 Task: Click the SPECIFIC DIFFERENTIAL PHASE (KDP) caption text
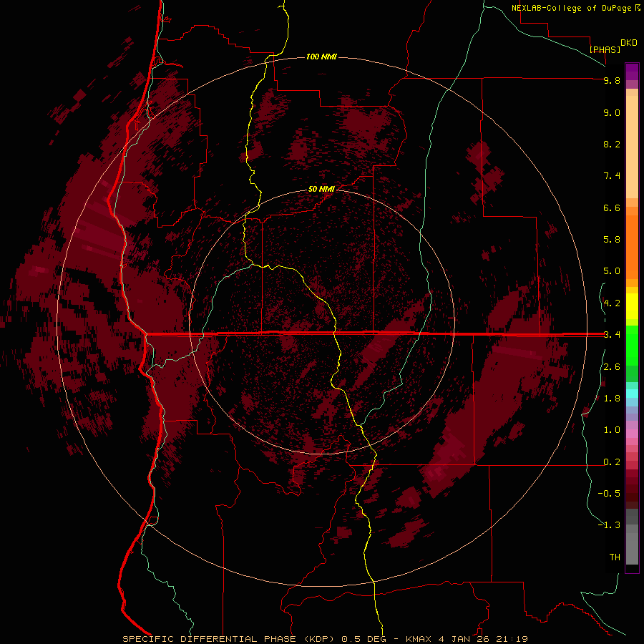[x=230, y=639]
